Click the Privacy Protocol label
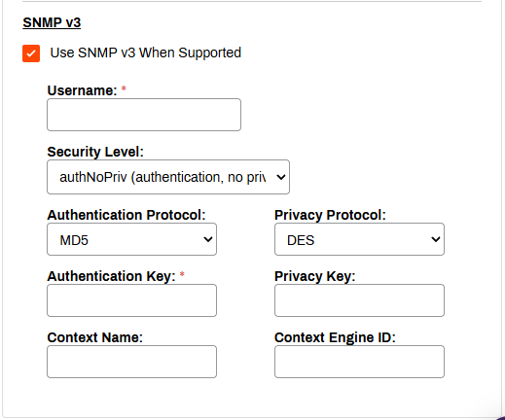Screen dimensions: 505x420 (330, 215)
